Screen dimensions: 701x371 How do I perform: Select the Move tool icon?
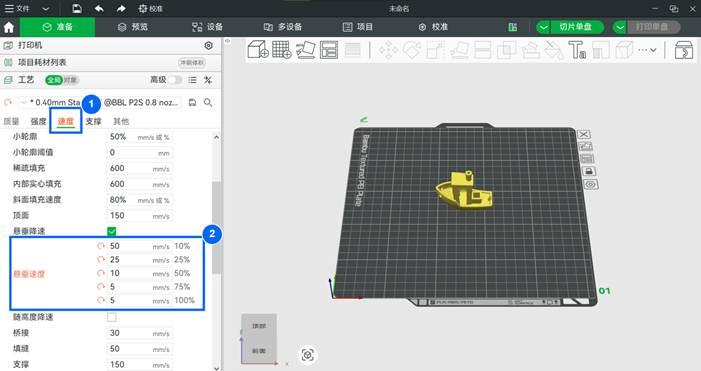[x=389, y=50]
